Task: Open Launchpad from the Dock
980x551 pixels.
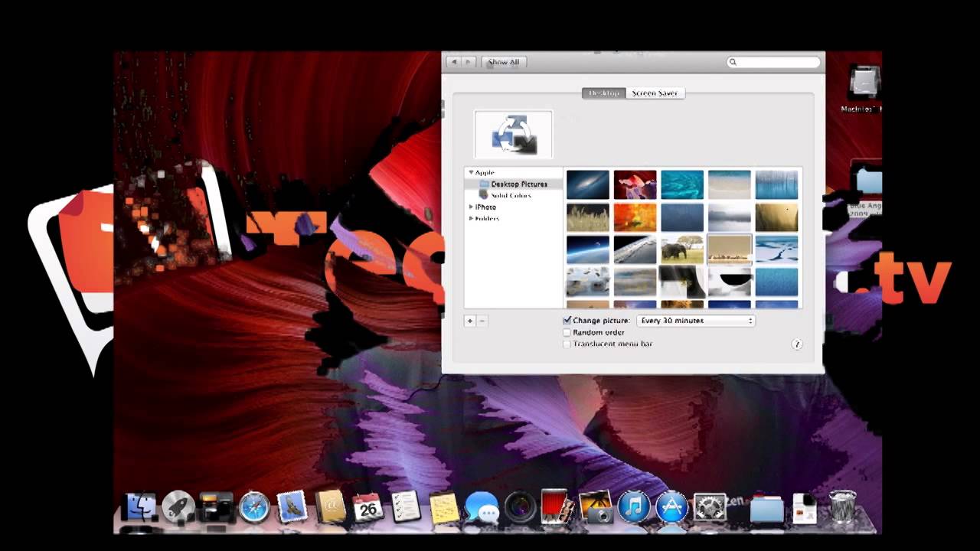Action: coord(181,507)
